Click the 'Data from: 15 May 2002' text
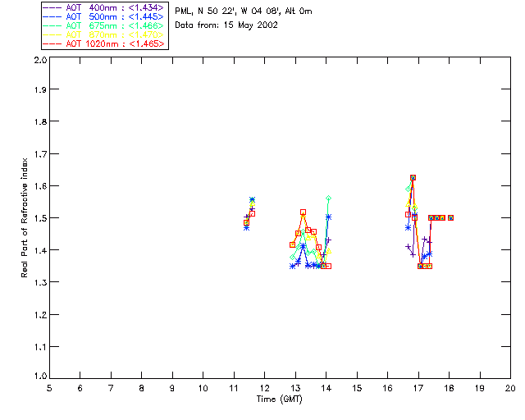 tap(226, 25)
